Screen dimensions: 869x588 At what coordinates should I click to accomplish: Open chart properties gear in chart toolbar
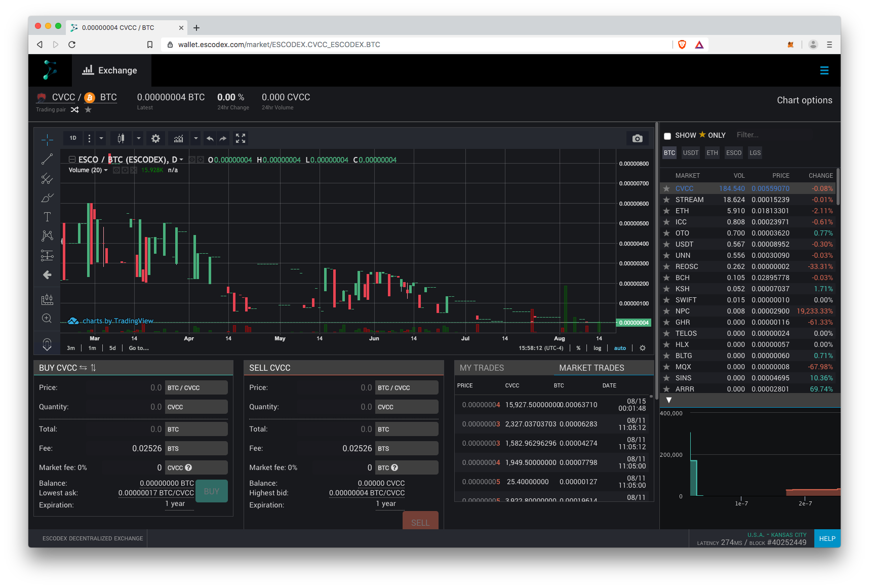(156, 138)
